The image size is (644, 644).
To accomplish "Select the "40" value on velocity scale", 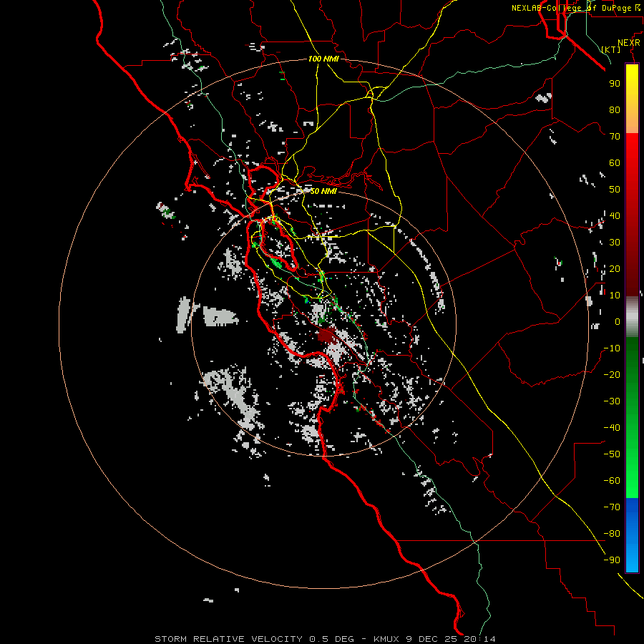I will (615, 215).
